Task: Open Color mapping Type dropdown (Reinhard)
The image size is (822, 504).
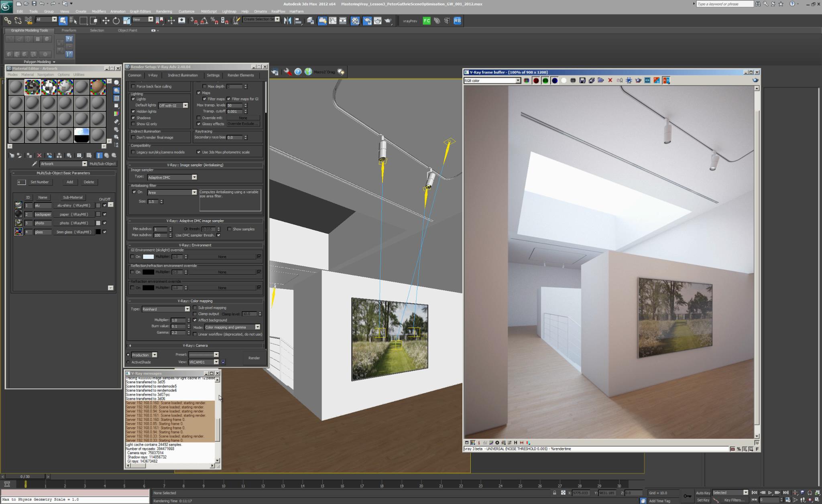Action: 165,309
